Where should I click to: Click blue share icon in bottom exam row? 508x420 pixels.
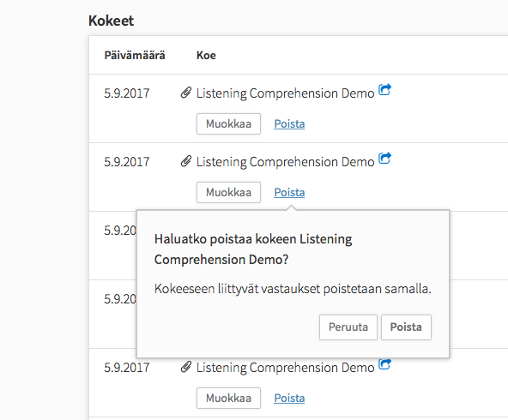[385, 364]
